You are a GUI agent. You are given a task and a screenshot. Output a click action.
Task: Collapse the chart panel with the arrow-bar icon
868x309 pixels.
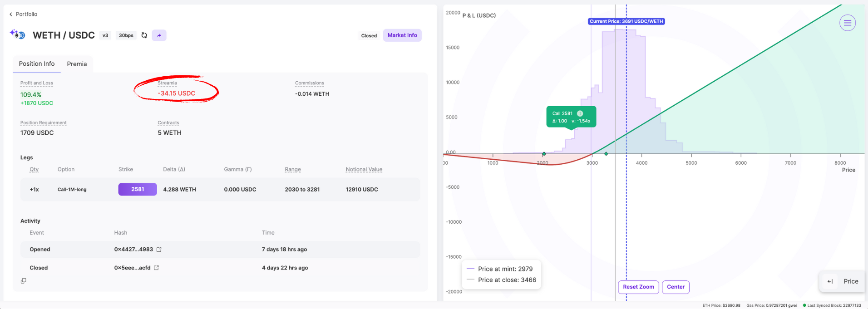coord(830,281)
